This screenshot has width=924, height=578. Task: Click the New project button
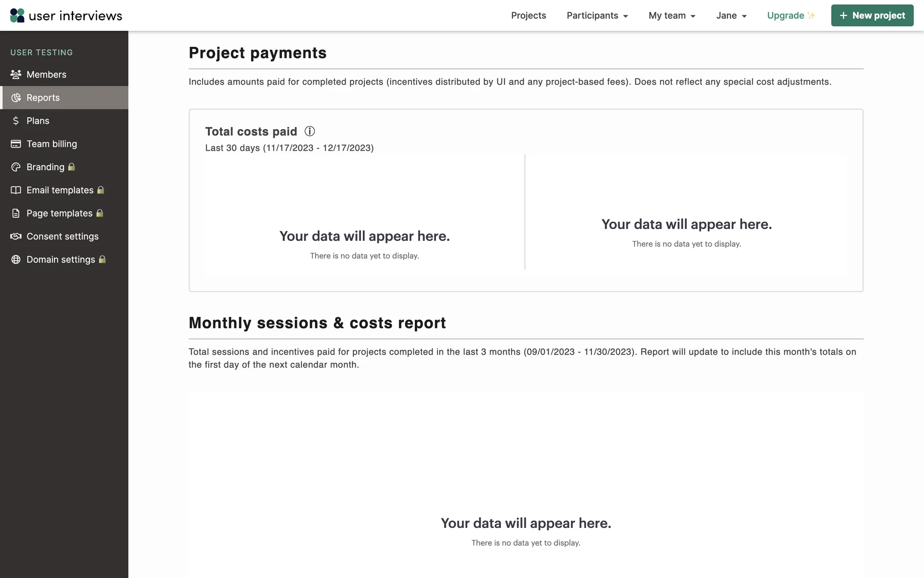tap(872, 15)
